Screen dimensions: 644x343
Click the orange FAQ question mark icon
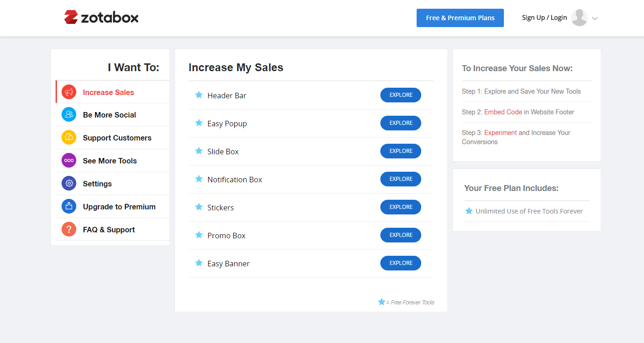tap(69, 230)
